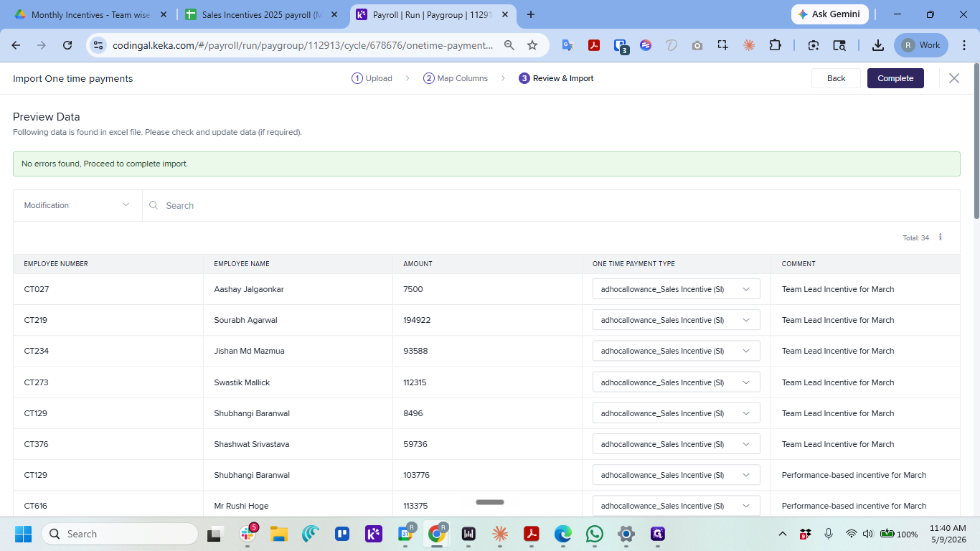
Task: Open the Modification filter dropdown
Action: pos(77,205)
